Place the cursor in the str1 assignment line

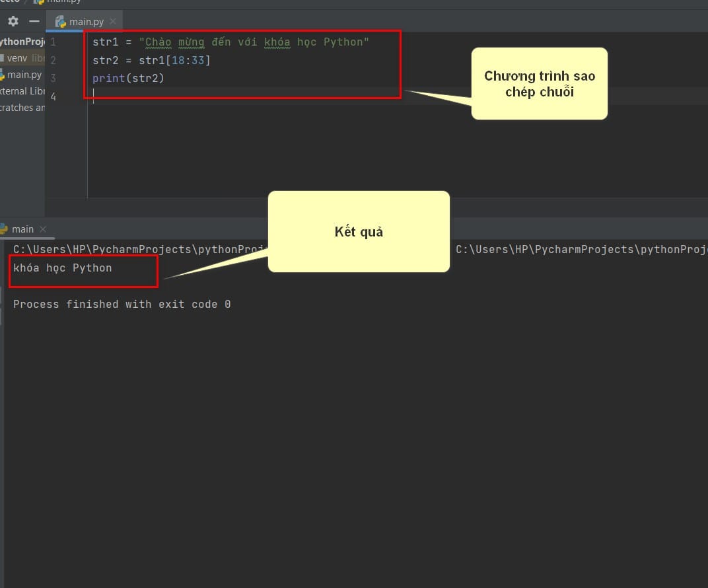point(231,42)
